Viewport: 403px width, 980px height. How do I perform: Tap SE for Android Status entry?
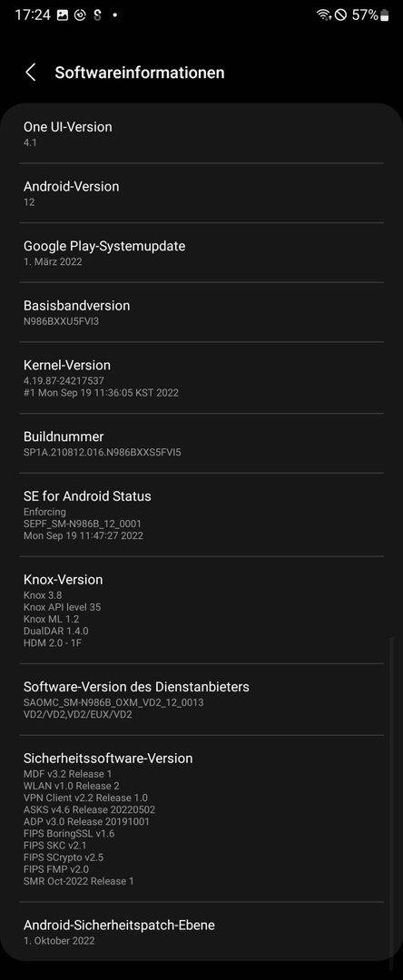point(201,514)
